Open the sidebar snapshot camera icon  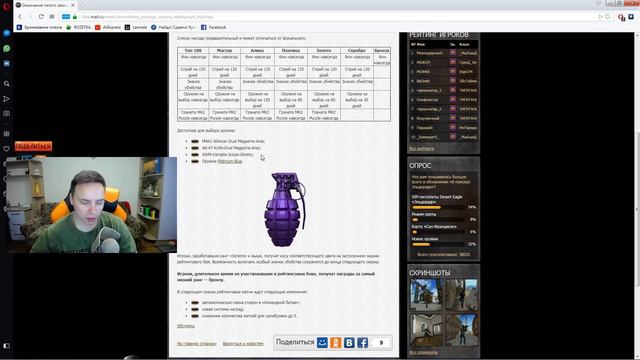pos(7,113)
